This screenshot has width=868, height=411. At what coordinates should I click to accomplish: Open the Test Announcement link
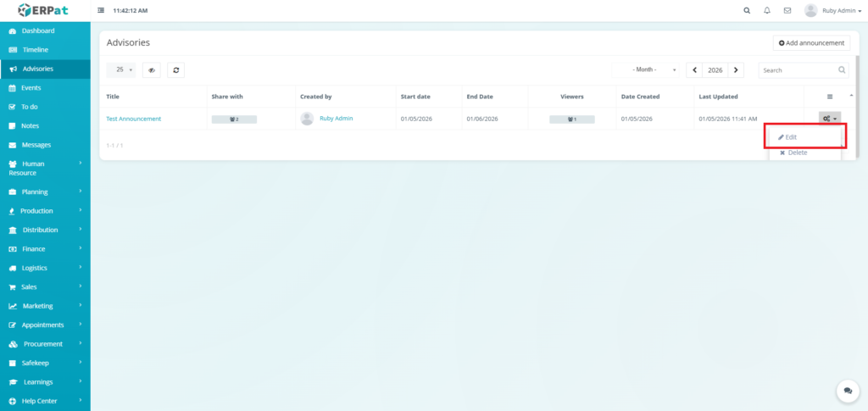[x=133, y=119]
